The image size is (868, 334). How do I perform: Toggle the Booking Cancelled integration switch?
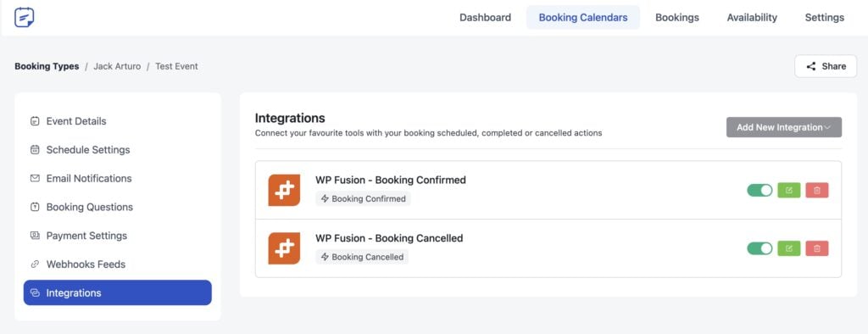coord(759,248)
